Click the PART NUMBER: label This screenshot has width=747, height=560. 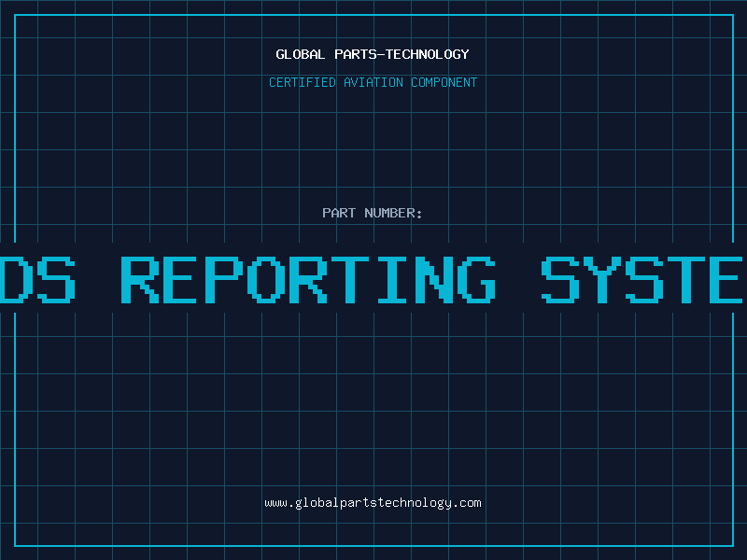tap(373, 213)
